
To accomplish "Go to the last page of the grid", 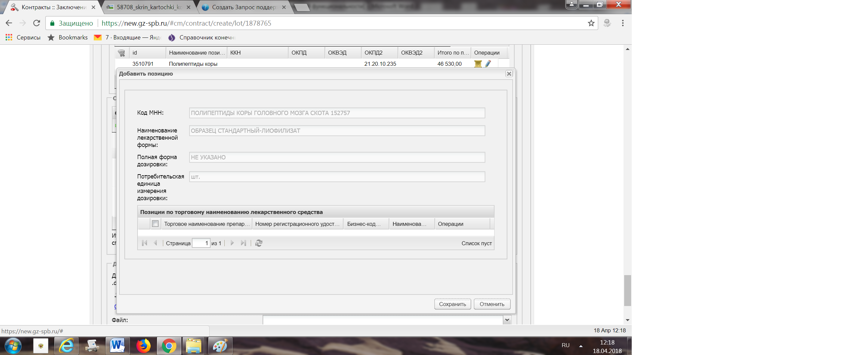I will pyautogui.click(x=243, y=243).
